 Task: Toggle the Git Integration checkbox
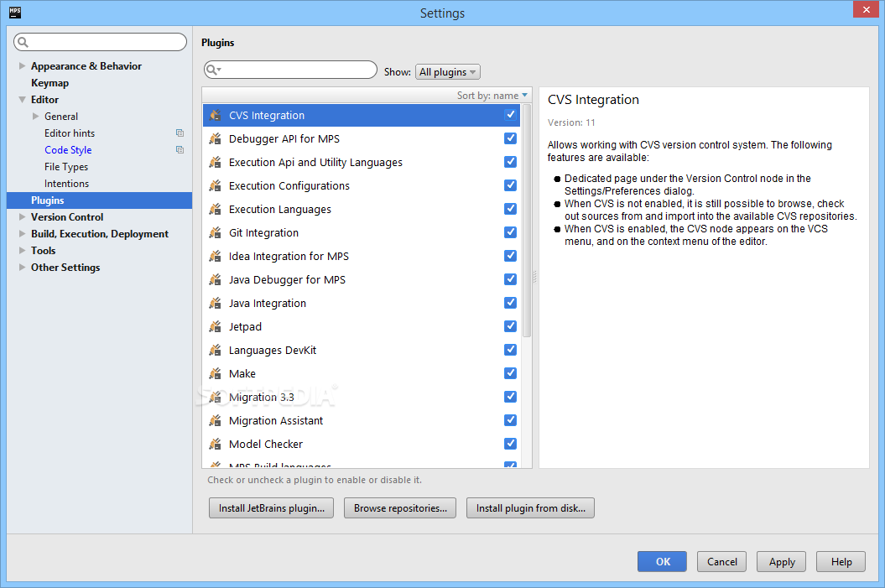point(510,232)
